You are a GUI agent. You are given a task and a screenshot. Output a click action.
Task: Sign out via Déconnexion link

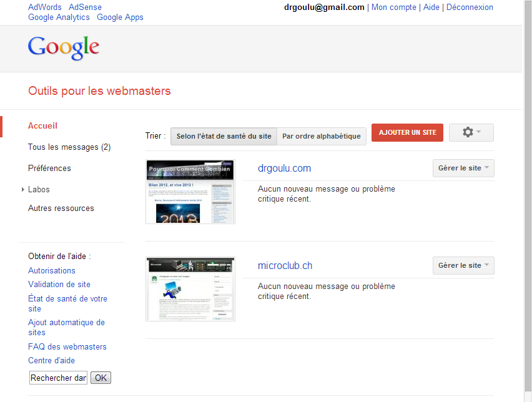[x=470, y=7]
